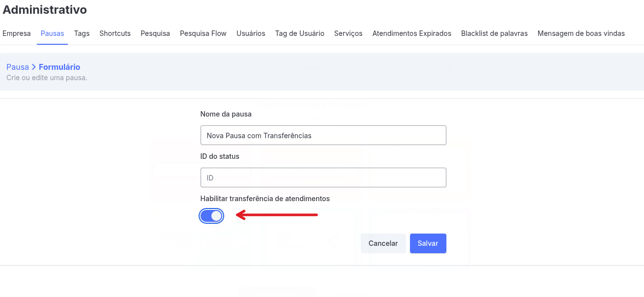This screenshot has width=644, height=297.
Task: Select the Serviços tab
Action: (x=348, y=33)
